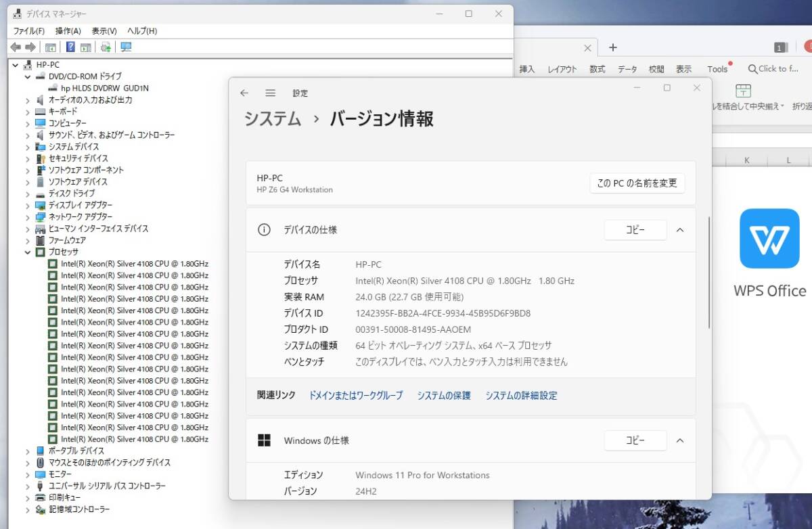
Task: Switch to the データ tab in WPS
Action: click(x=627, y=69)
